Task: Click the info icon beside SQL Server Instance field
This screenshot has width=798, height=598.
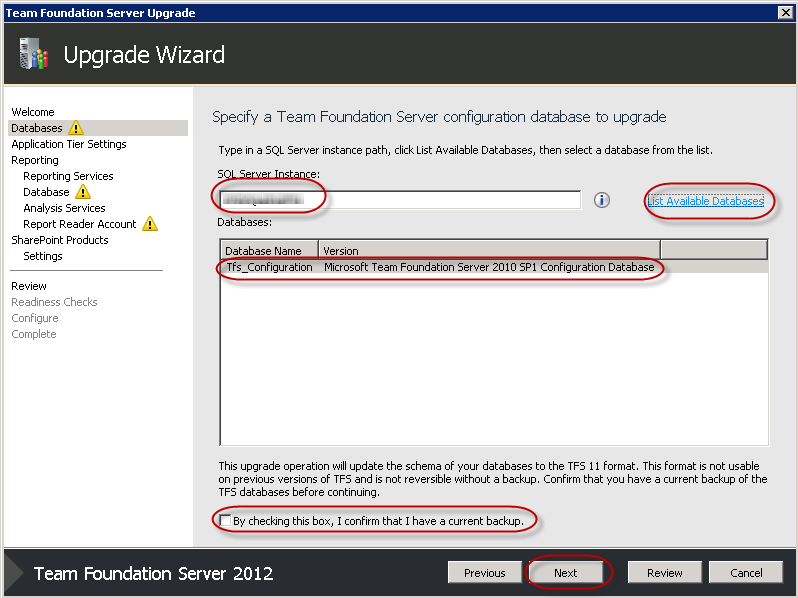Action: tap(602, 200)
